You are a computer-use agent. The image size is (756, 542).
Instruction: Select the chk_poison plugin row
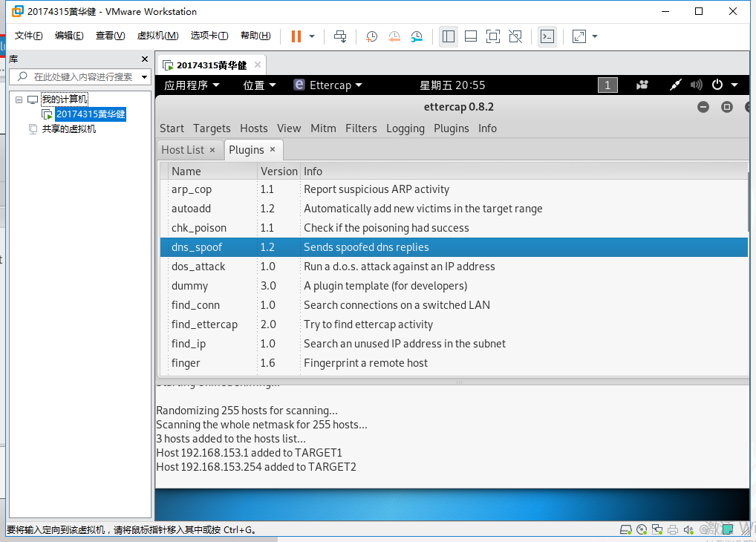[454, 228]
